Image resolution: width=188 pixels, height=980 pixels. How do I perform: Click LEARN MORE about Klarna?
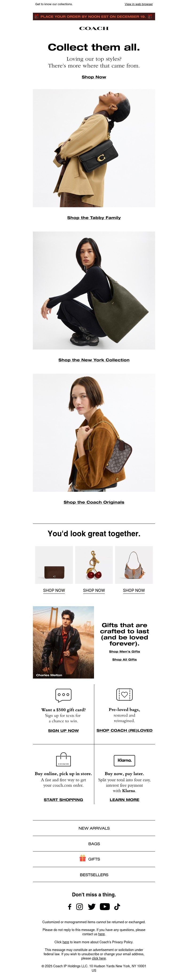click(125, 800)
